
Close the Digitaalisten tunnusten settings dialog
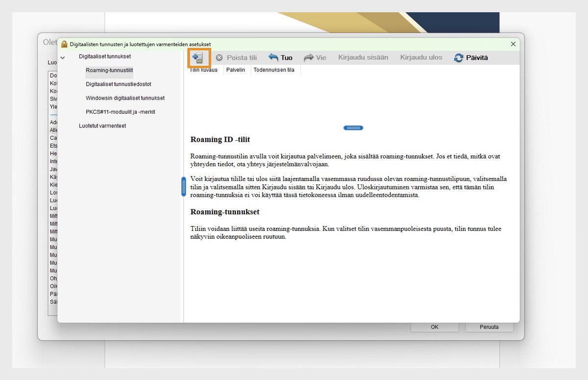pyautogui.click(x=513, y=44)
